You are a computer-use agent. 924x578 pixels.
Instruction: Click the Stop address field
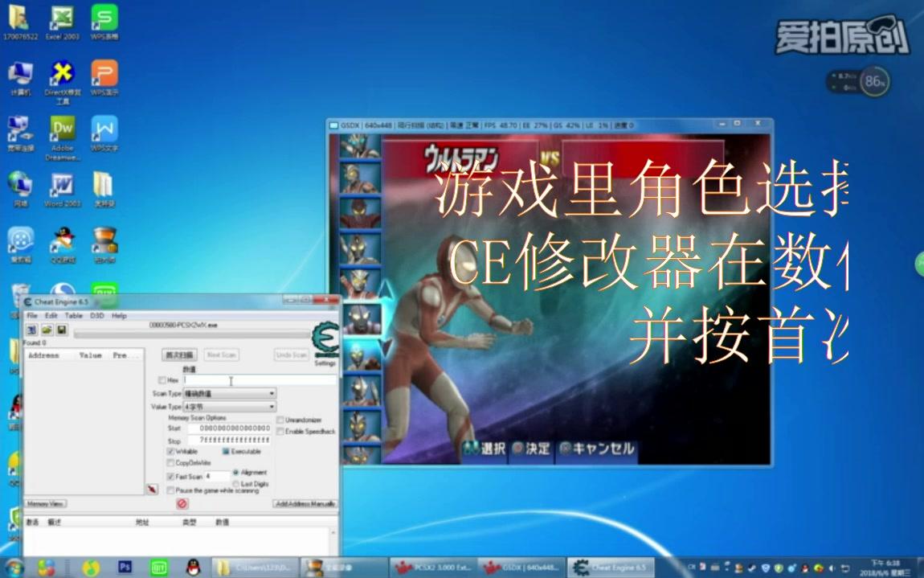pyautogui.click(x=229, y=441)
